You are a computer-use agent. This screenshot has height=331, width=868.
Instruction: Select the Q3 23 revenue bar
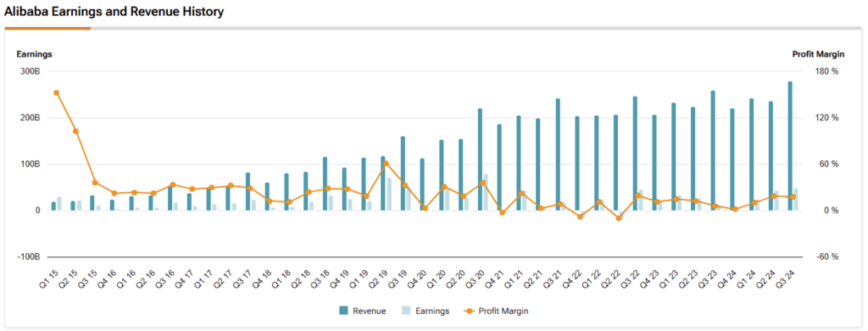coord(713,151)
